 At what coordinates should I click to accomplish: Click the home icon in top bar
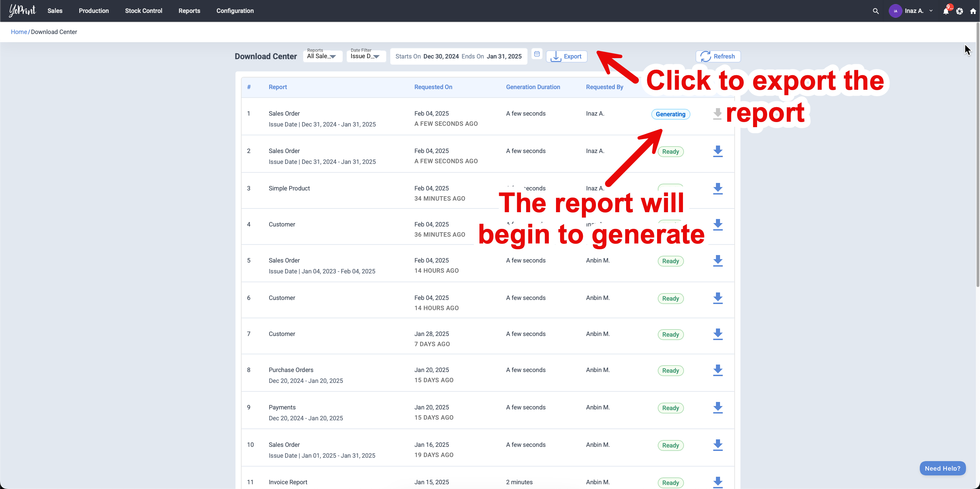pos(973,11)
